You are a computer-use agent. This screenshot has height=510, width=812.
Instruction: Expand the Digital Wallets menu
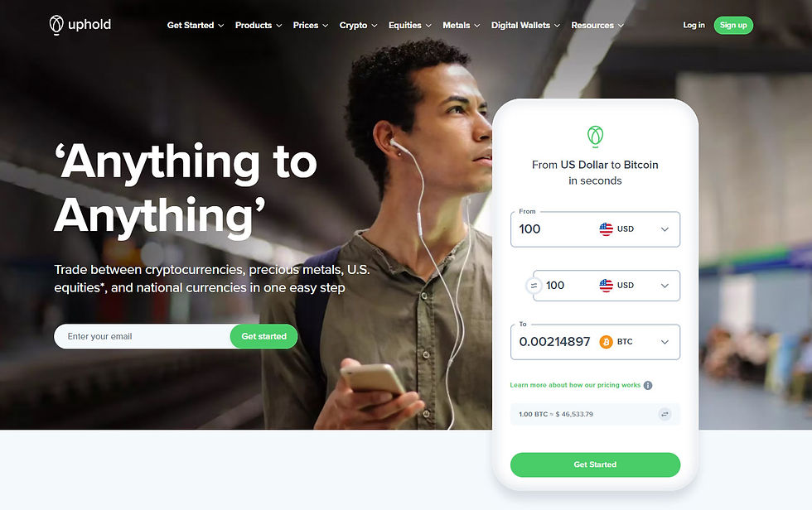[x=525, y=26]
